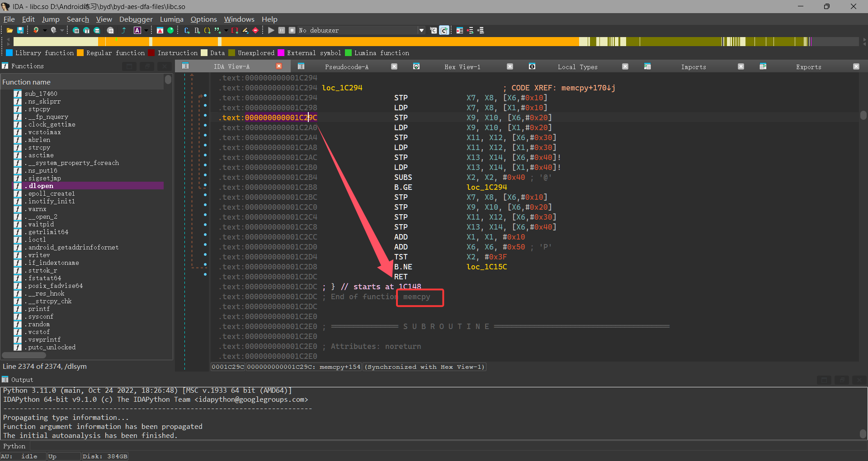Click the RET instruction at 1C2DC
This screenshot has width=868, height=461.
(x=401, y=277)
